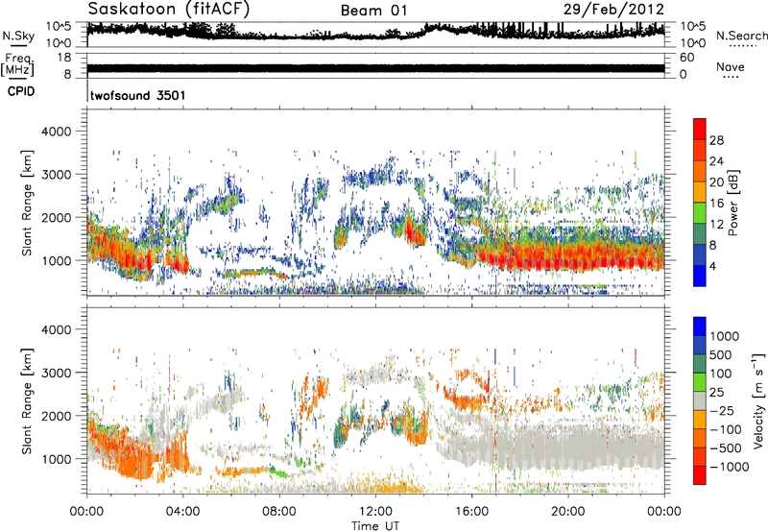Image resolution: width=768 pixels, height=532 pixels.
Task: Click the solid line sample under N.Sky
Action: (x=18, y=45)
